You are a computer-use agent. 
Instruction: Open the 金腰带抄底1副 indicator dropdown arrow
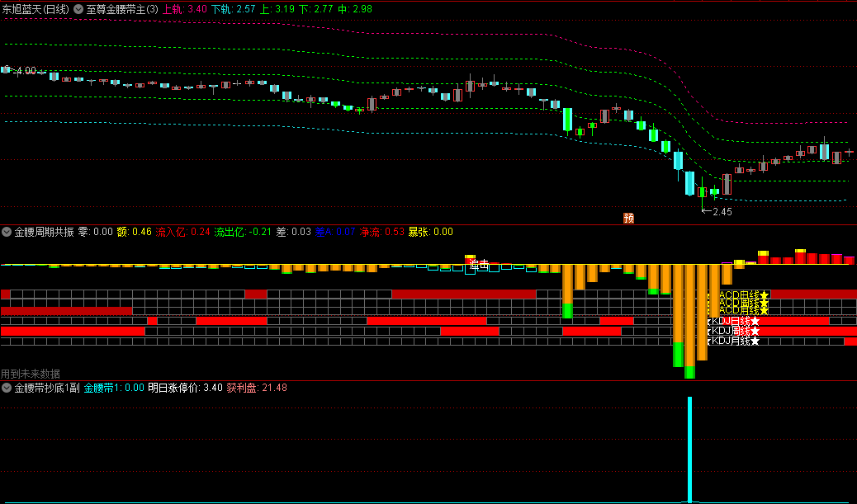tap(7, 389)
